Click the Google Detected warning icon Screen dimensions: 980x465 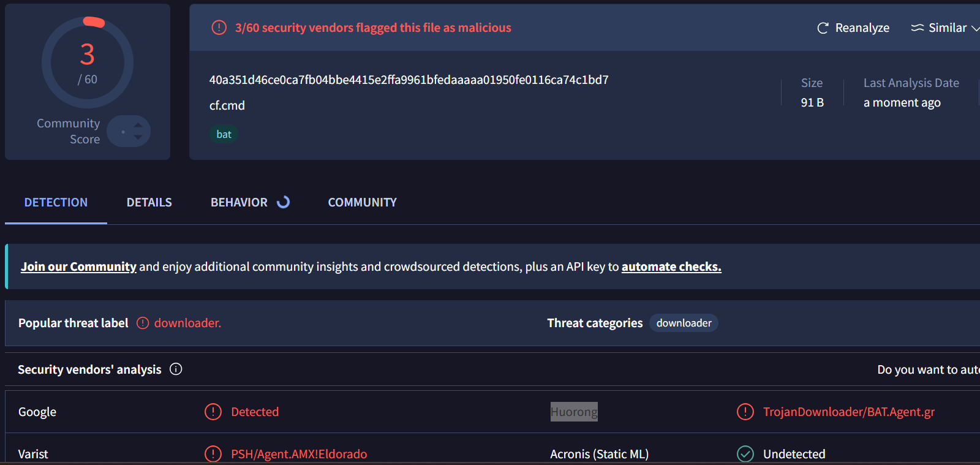click(213, 412)
